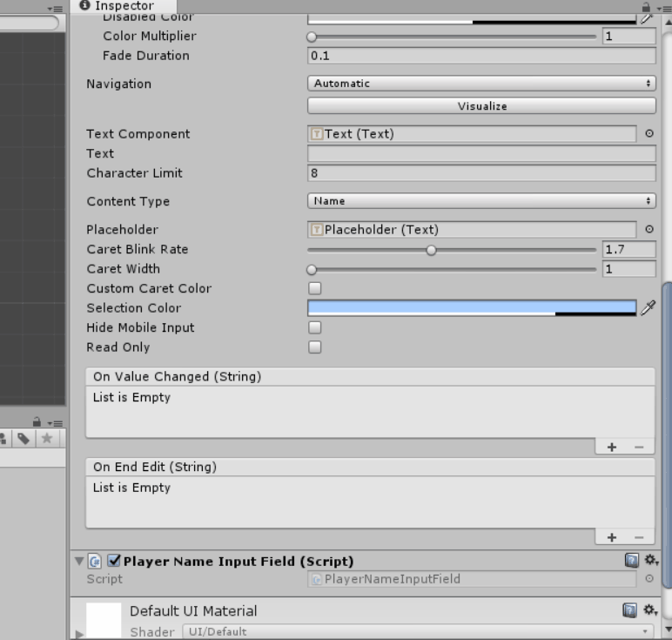Open object picker for Text Component
The image size is (672, 640).
click(x=648, y=134)
